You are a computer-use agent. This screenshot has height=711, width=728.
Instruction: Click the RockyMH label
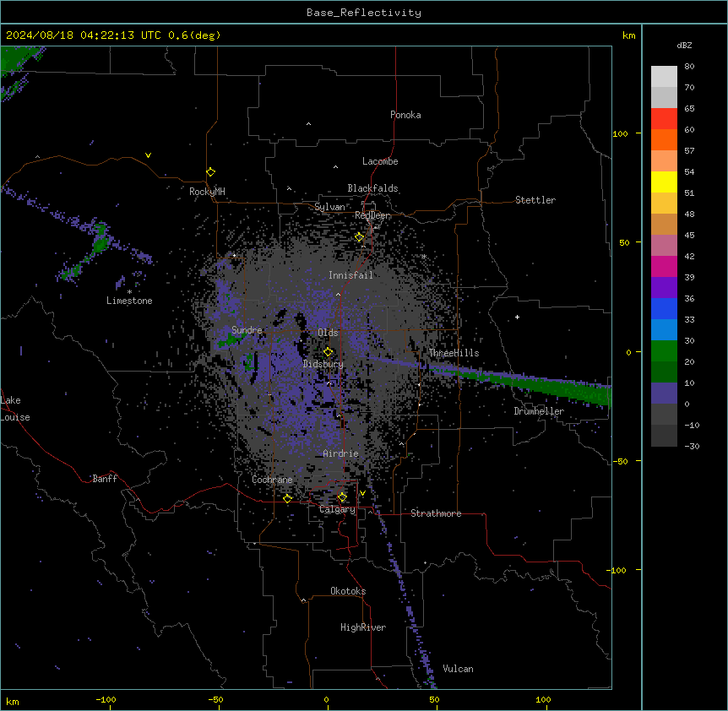[x=207, y=192]
